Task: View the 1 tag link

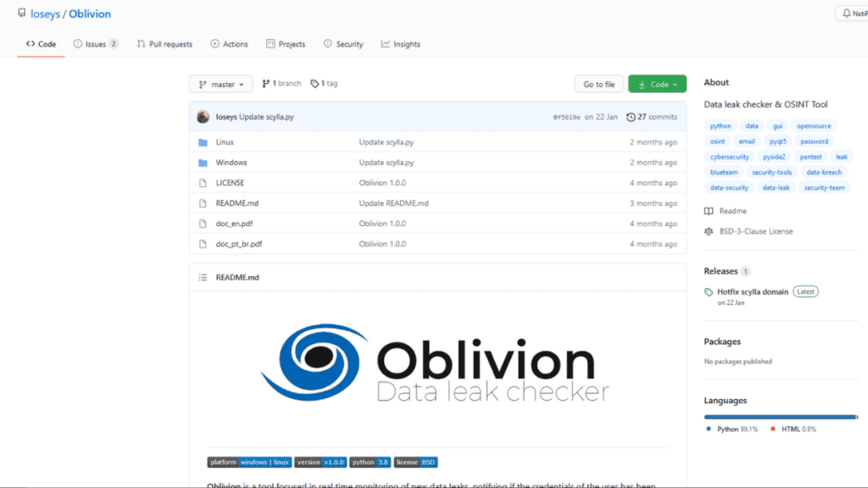Action: (x=324, y=84)
